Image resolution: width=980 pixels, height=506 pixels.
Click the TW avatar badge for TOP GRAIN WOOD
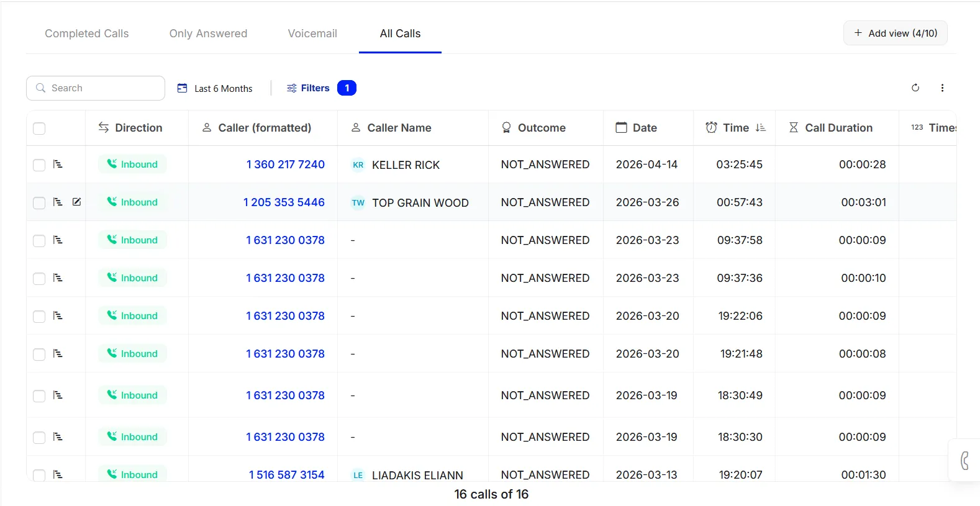pos(358,202)
